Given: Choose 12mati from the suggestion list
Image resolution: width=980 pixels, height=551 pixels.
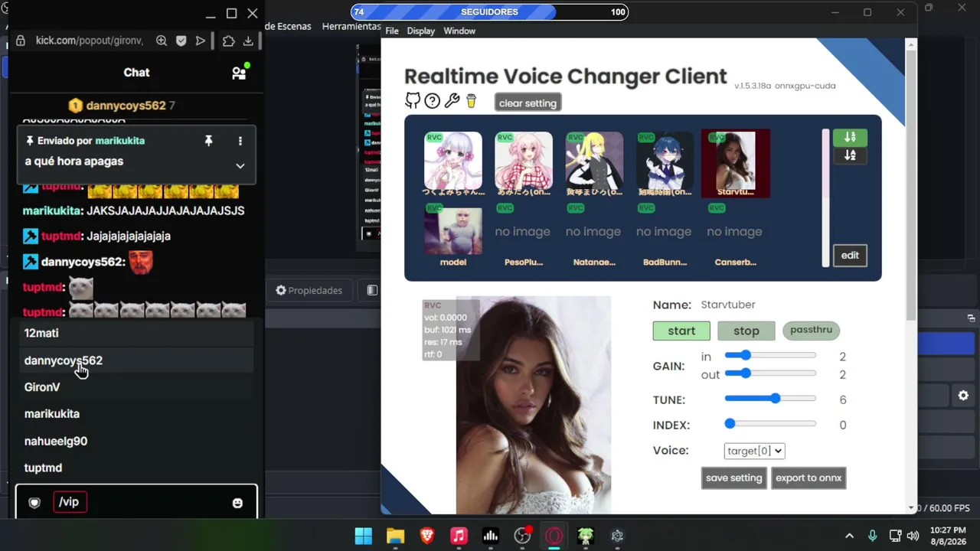Looking at the screenshot, I should point(135,333).
